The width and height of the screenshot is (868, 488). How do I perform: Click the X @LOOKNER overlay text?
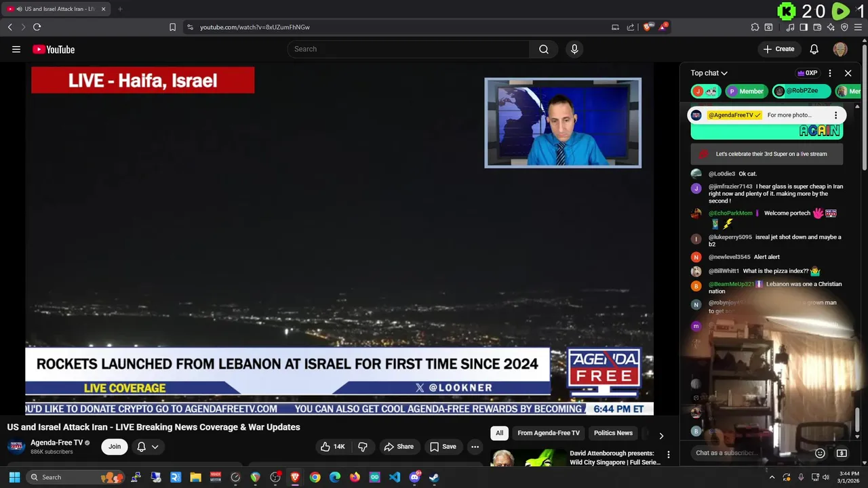point(454,388)
